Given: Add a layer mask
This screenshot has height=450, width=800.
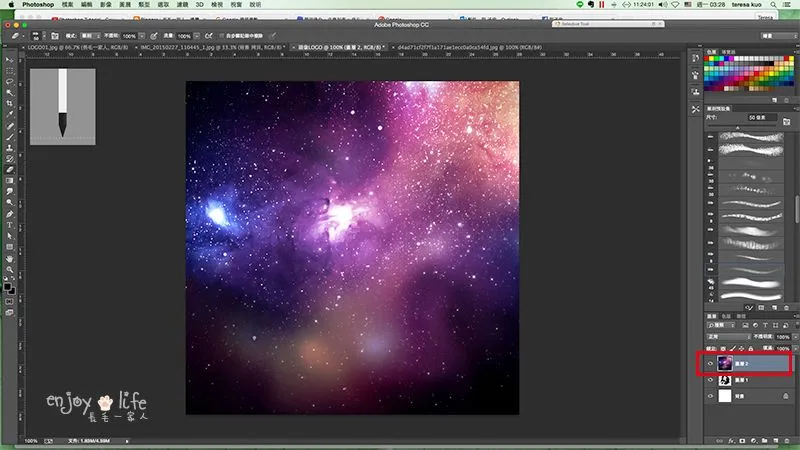Looking at the screenshot, I should 742,441.
